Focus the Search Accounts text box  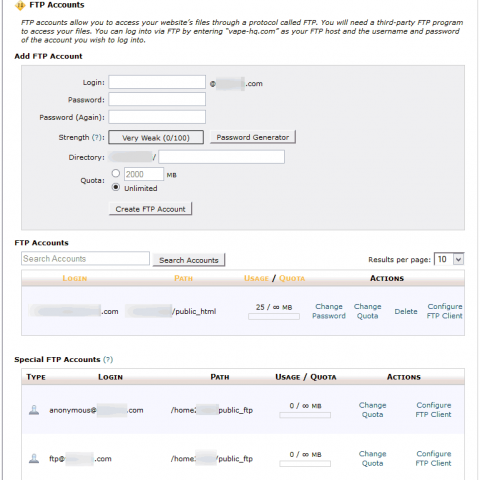pos(85,258)
